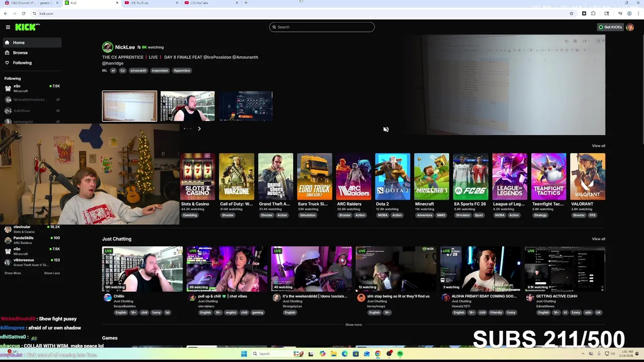
Task: Open the Teamfight Tactics category
Action: click(x=548, y=176)
